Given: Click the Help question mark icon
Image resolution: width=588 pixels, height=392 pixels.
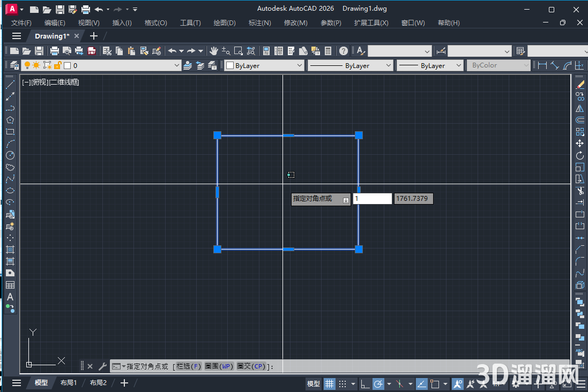Looking at the screenshot, I should point(343,51).
